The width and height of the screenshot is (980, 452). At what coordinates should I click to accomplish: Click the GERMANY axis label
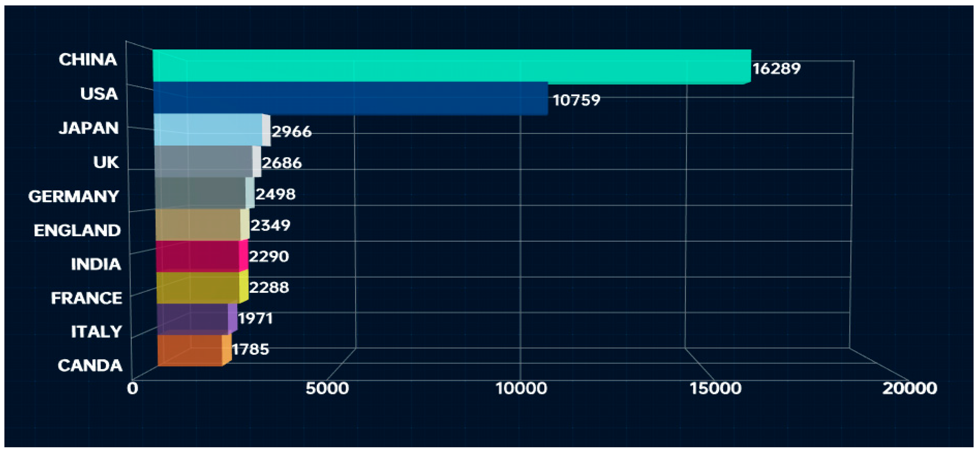coord(74,196)
